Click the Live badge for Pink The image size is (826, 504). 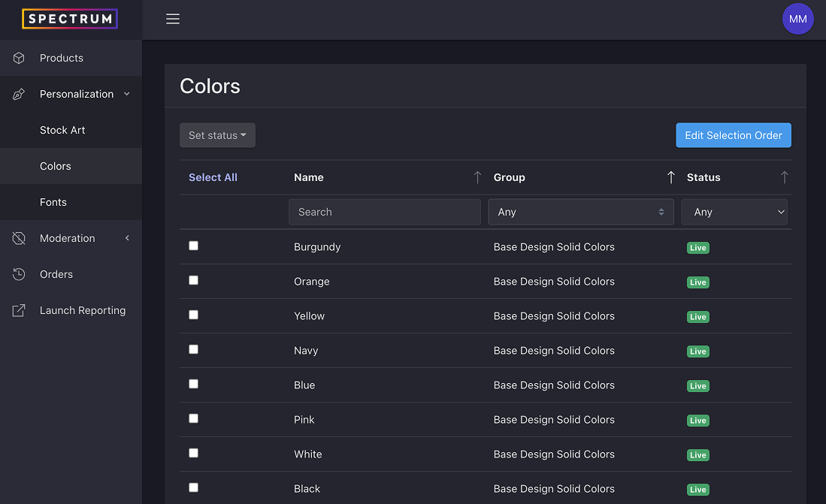[x=698, y=421]
